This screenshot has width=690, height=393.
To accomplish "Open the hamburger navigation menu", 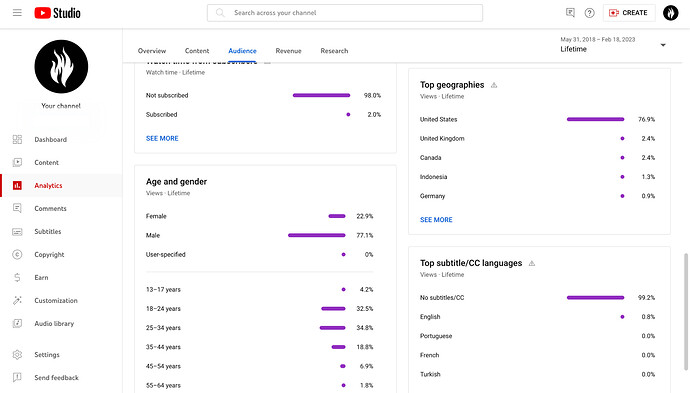I will click(17, 13).
